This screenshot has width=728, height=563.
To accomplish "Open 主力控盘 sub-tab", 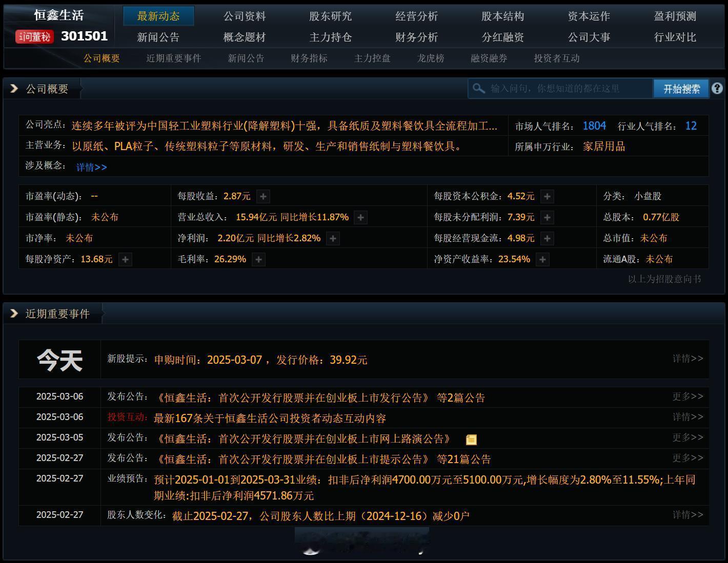I will [x=372, y=58].
